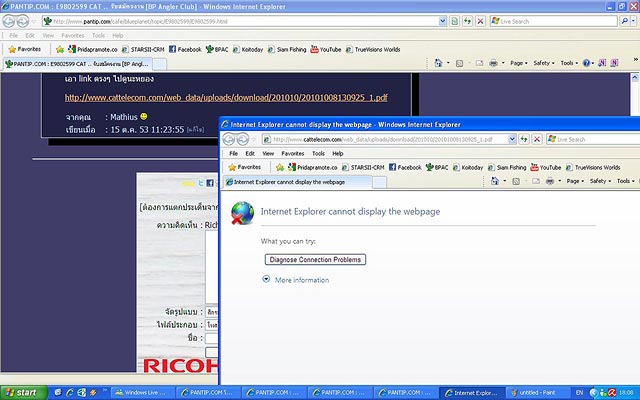
Task: Expand More information on error page
Action: click(x=296, y=280)
